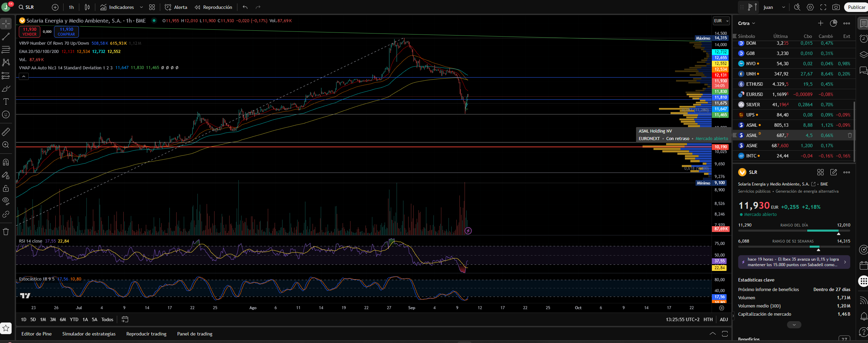Image resolution: width=868 pixels, height=343 pixels.
Task: Select the trend line drawing tool
Action: (x=6, y=37)
